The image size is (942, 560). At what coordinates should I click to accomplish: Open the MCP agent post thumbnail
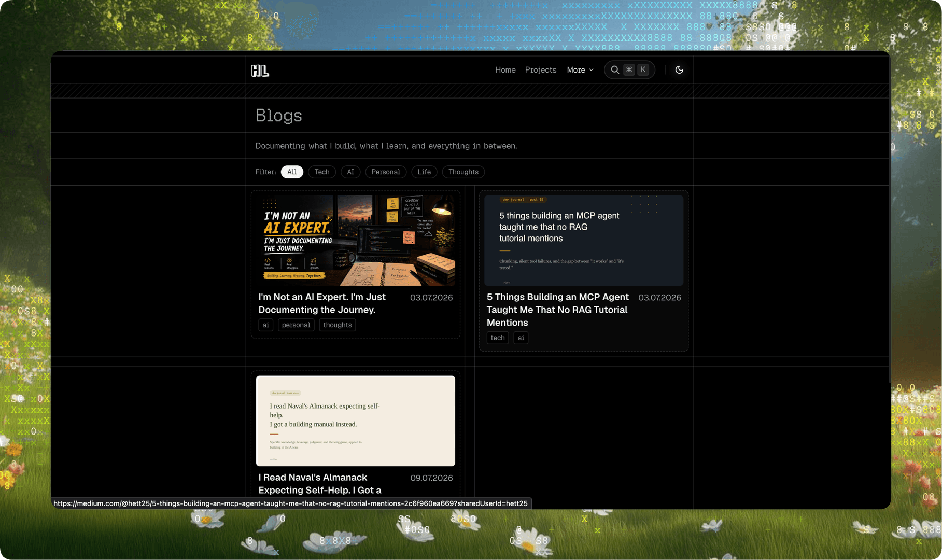coord(584,241)
